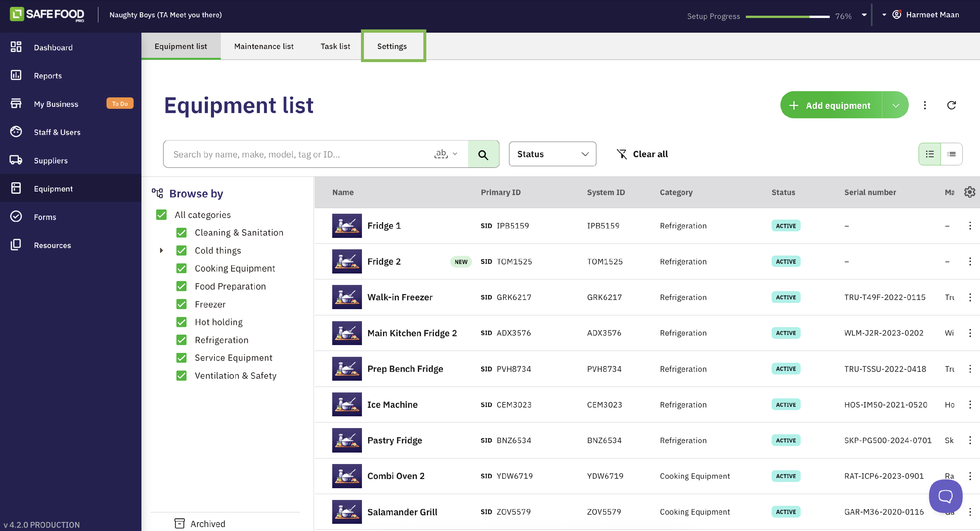This screenshot has height=531, width=980.
Task: Open row actions for Prep Bench Fridge
Action: click(970, 369)
